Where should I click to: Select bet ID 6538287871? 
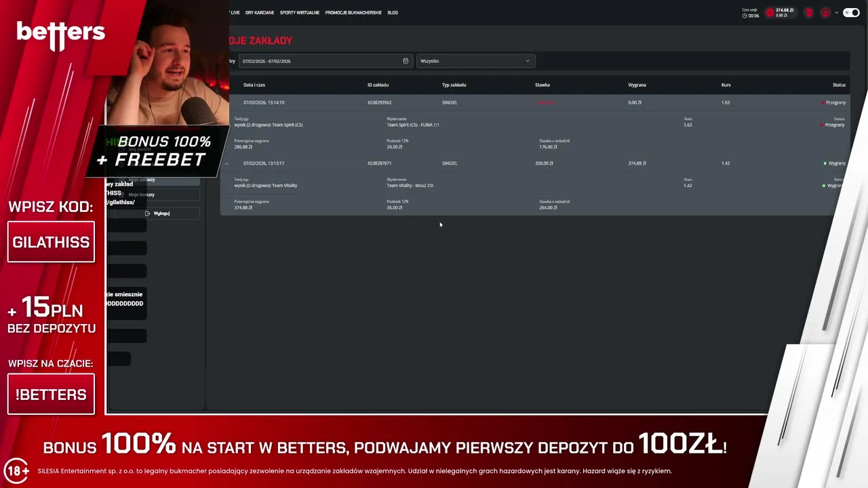coord(380,163)
